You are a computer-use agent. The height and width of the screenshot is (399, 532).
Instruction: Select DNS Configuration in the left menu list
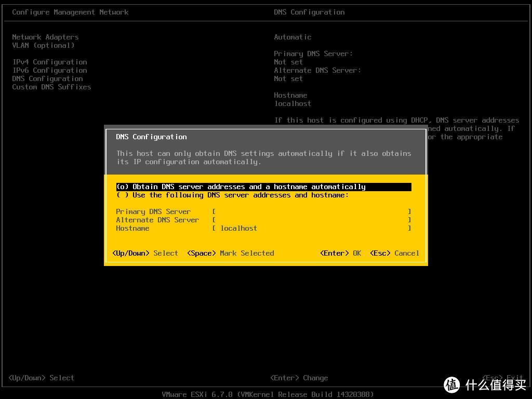point(47,78)
